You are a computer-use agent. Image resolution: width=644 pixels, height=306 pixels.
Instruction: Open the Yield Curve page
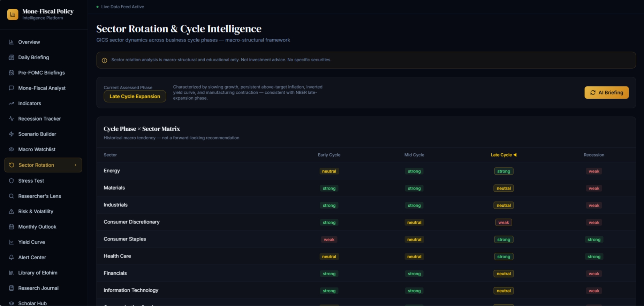[43, 242]
